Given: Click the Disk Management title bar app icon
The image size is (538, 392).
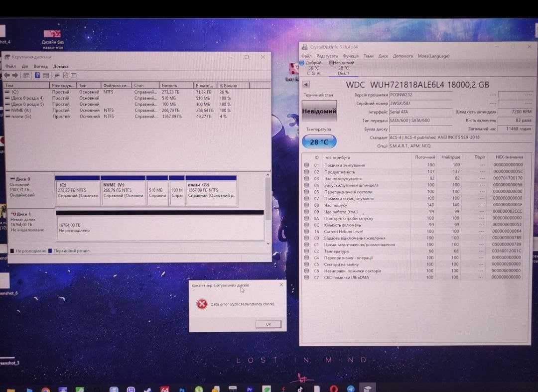Looking at the screenshot, I should [x=7, y=57].
